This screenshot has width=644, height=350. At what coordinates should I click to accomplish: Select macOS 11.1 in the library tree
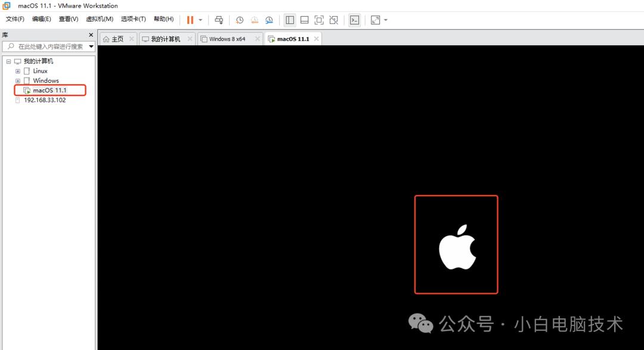click(50, 90)
